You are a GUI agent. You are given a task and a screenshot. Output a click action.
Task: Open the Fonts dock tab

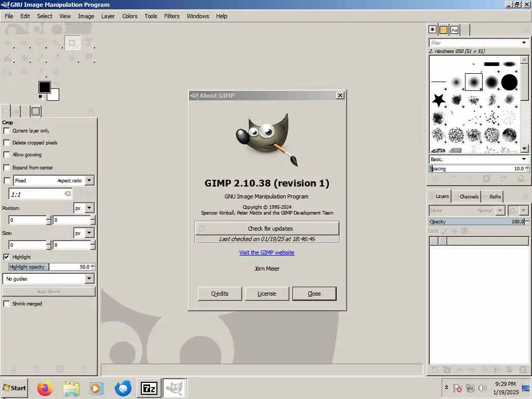454,30
